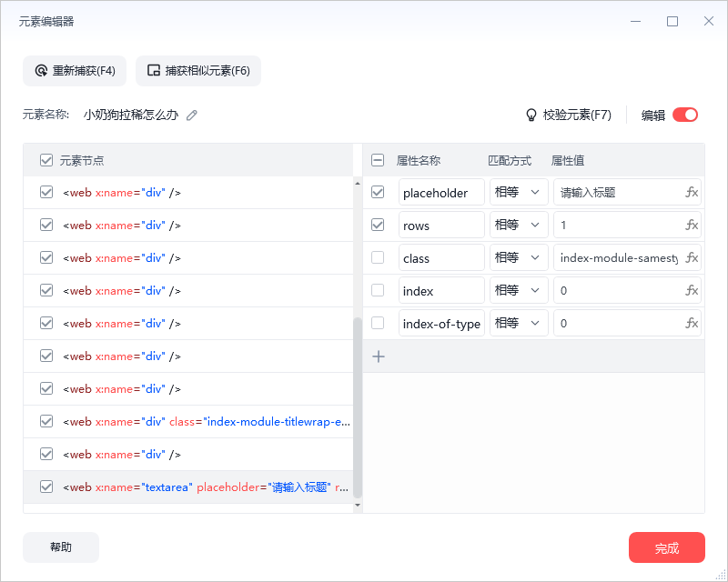This screenshot has height=582, width=728.
Task: Click the fx icon in rows attribute row
Action: click(692, 226)
